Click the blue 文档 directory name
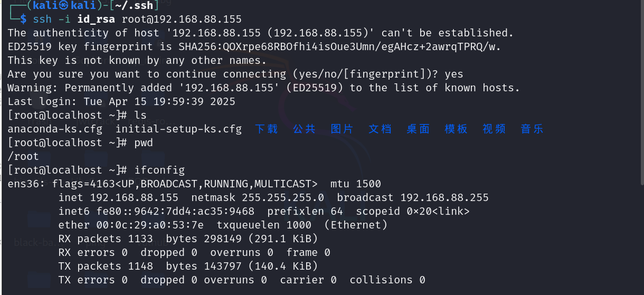This screenshot has height=295, width=644. pos(381,129)
